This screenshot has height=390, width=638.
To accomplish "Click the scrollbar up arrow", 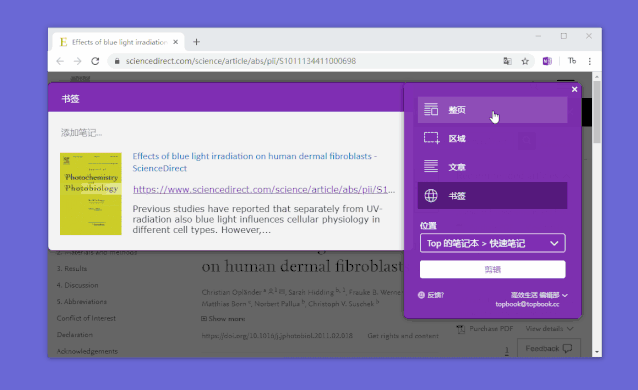I will coord(597,77).
